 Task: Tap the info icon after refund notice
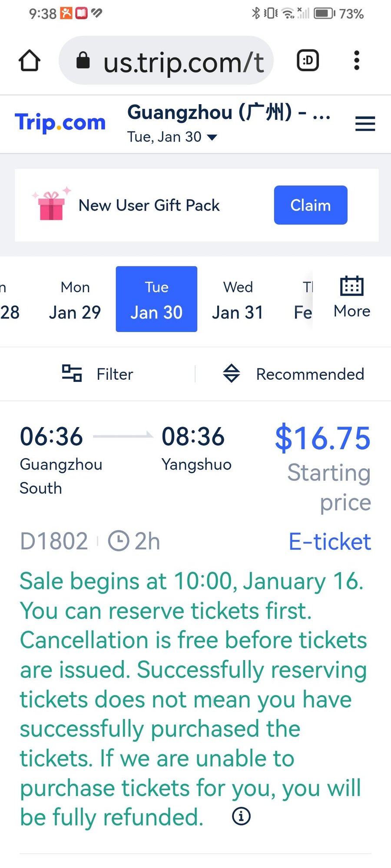click(x=241, y=816)
